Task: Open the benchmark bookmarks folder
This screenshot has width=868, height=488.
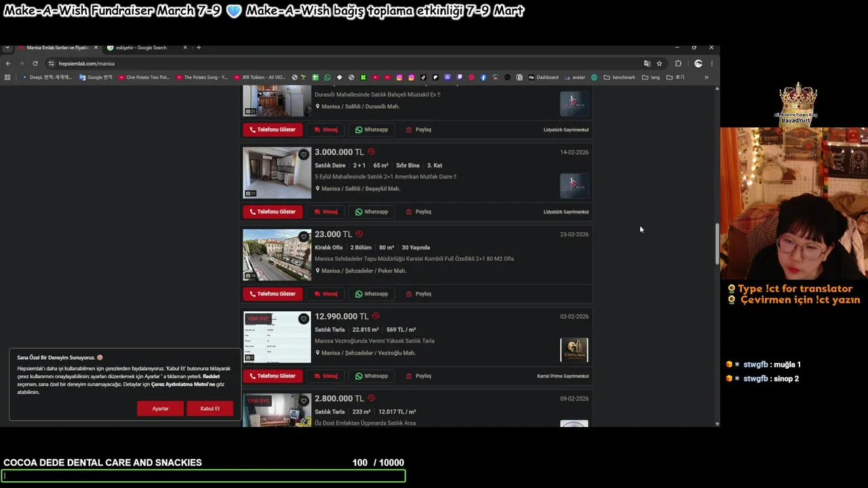Action: (x=619, y=77)
